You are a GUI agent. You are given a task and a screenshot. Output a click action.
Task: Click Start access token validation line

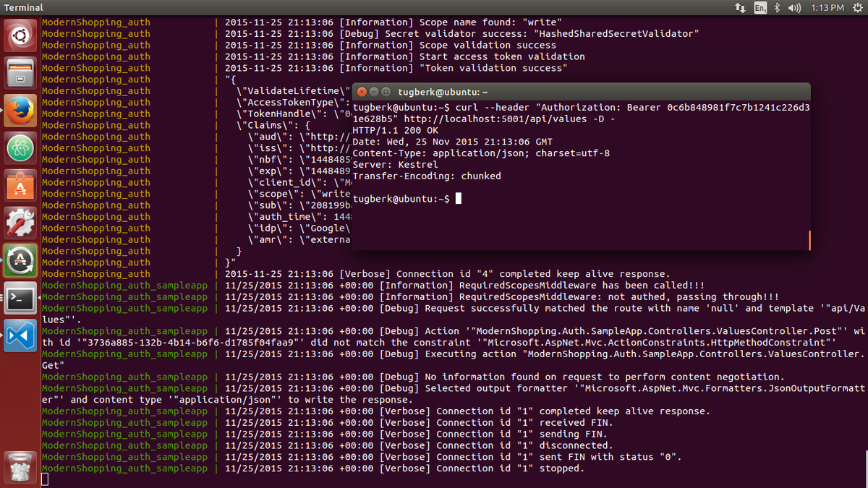click(405, 56)
